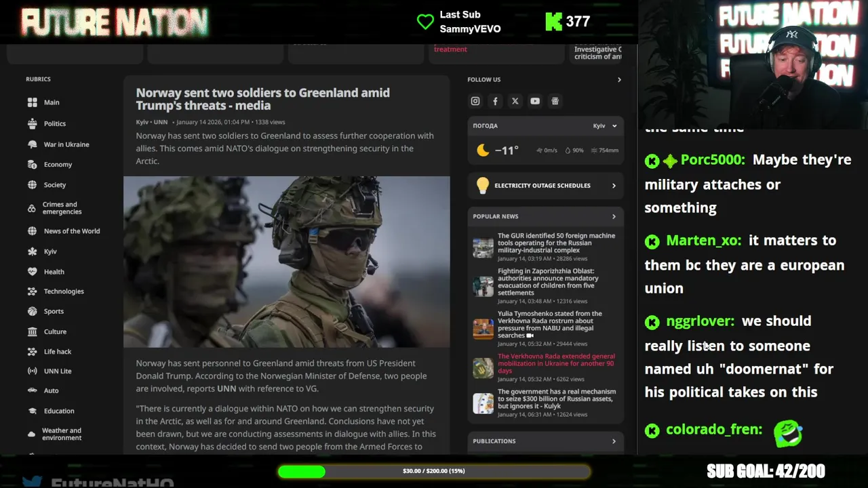Viewport: 868px width, 488px height.
Task: Click the electricity outage lightbulb icon
Action: (x=482, y=185)
